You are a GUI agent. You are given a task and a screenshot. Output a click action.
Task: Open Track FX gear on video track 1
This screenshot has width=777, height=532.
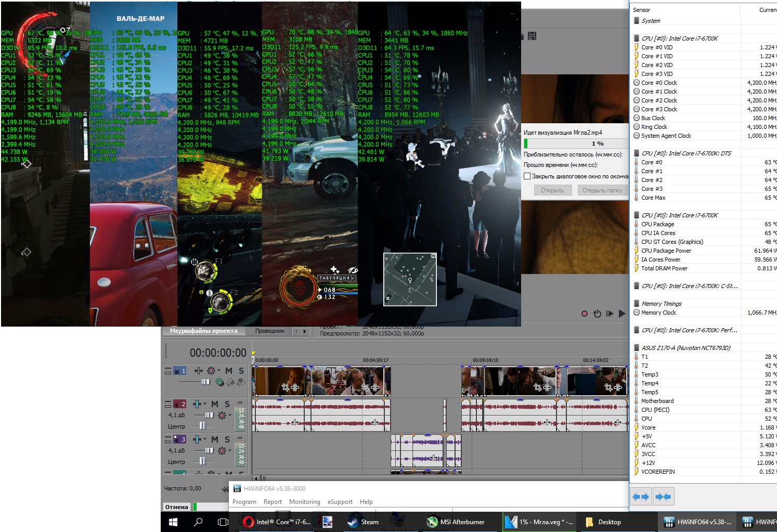coord(211,371)
